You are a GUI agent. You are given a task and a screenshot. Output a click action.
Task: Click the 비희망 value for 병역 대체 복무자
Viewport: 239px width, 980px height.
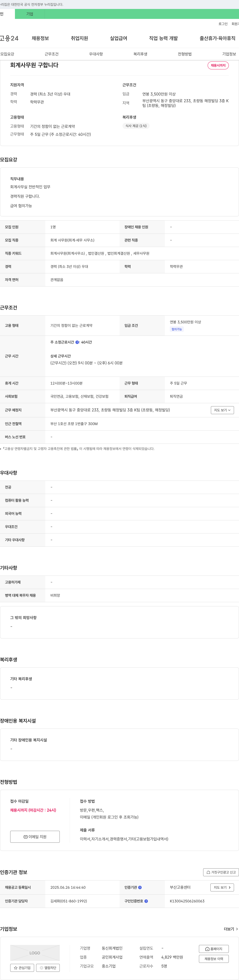[55, 595]
